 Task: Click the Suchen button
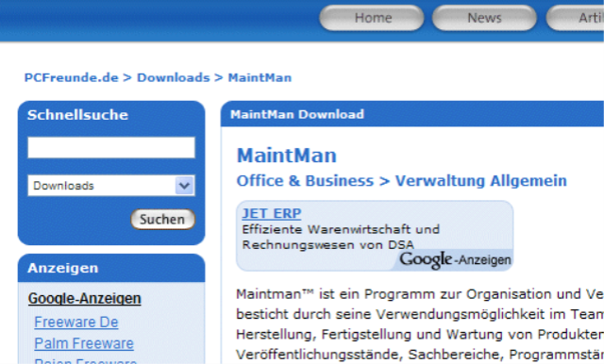162,220
